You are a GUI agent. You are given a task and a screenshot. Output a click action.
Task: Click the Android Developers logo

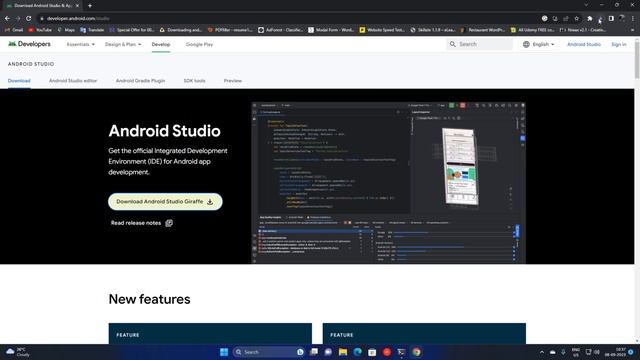[29, 44]
